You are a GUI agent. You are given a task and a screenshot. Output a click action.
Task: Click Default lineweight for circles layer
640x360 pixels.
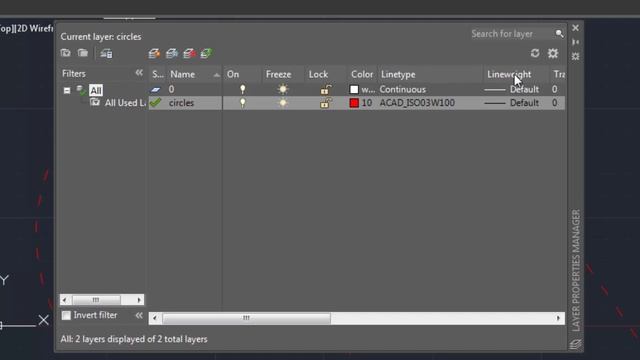tap(524, 103)
